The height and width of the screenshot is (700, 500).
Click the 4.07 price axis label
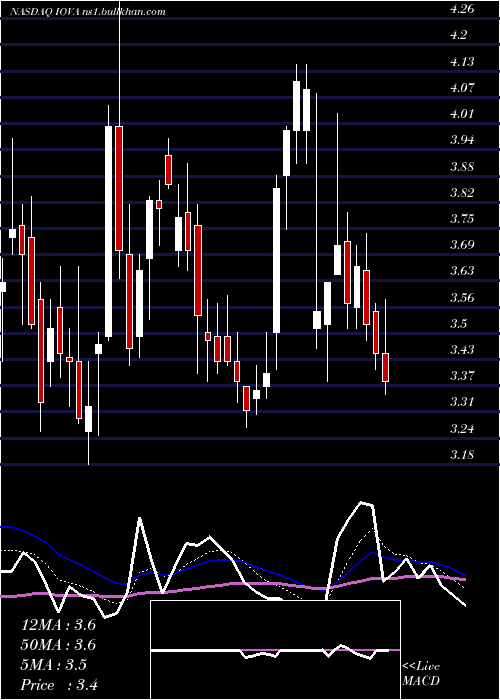click(462, 88)
